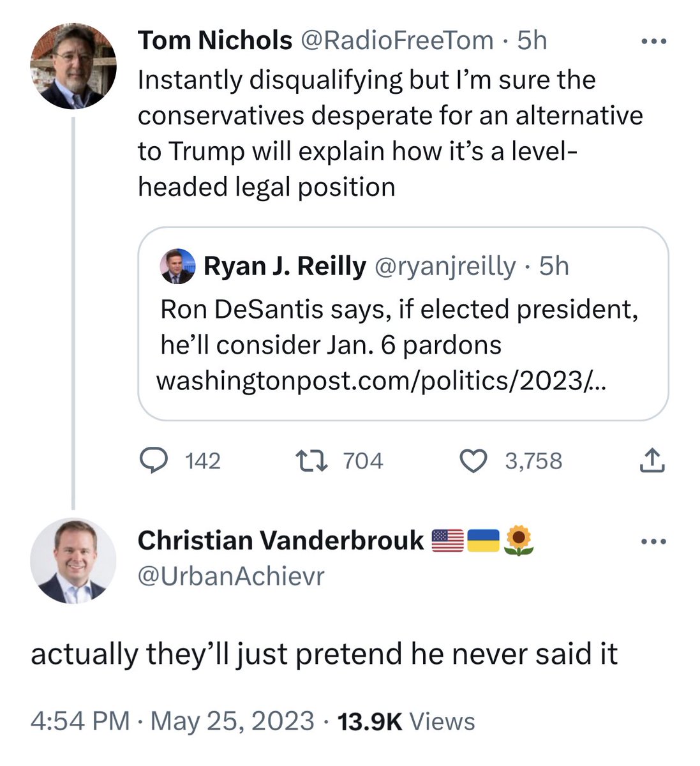
Task: Click the share icon on Tom Nichols' tweet
Action: click(x=652, y=461)
